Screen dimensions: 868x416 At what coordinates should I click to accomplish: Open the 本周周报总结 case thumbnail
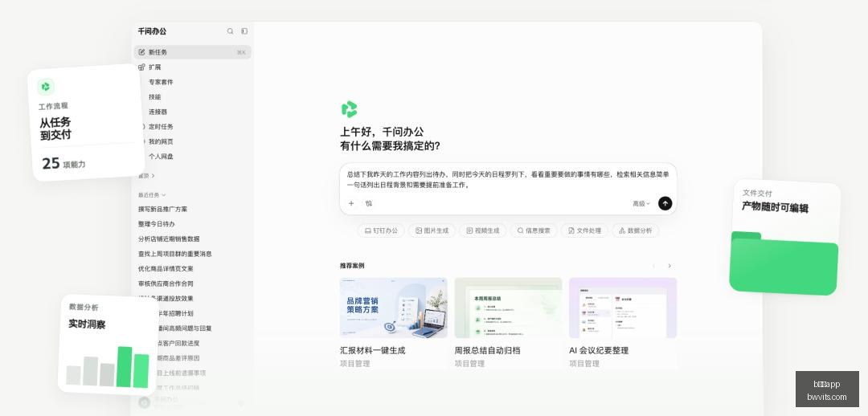pyautogui.click(x=508, y=308)
